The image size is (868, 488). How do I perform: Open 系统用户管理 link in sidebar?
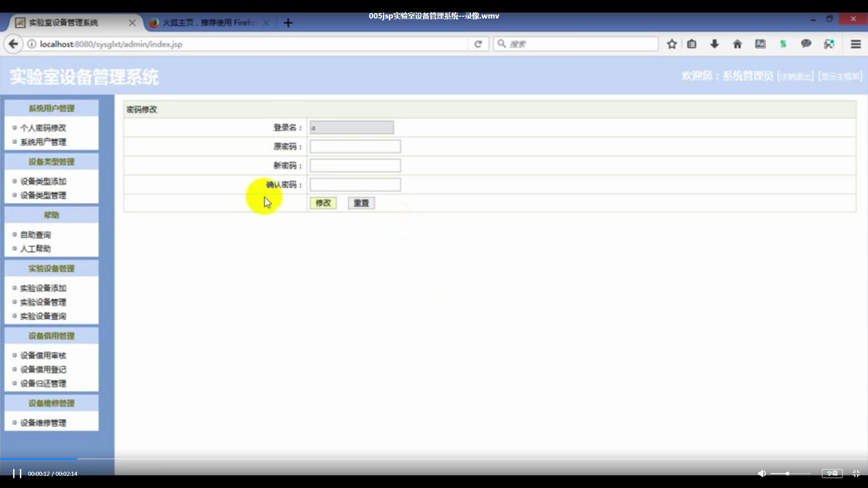(x=43, y=142)
